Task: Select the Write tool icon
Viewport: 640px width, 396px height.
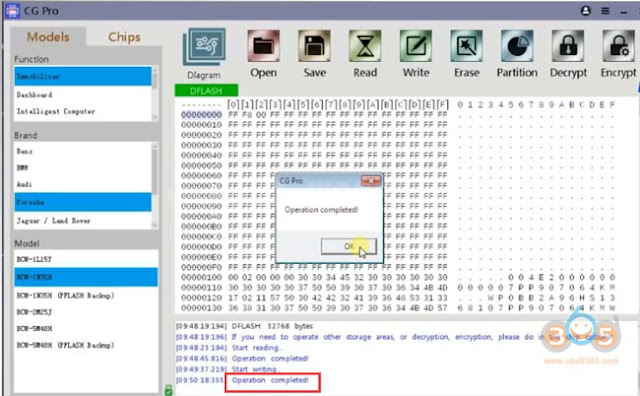Action: [416, 46]
